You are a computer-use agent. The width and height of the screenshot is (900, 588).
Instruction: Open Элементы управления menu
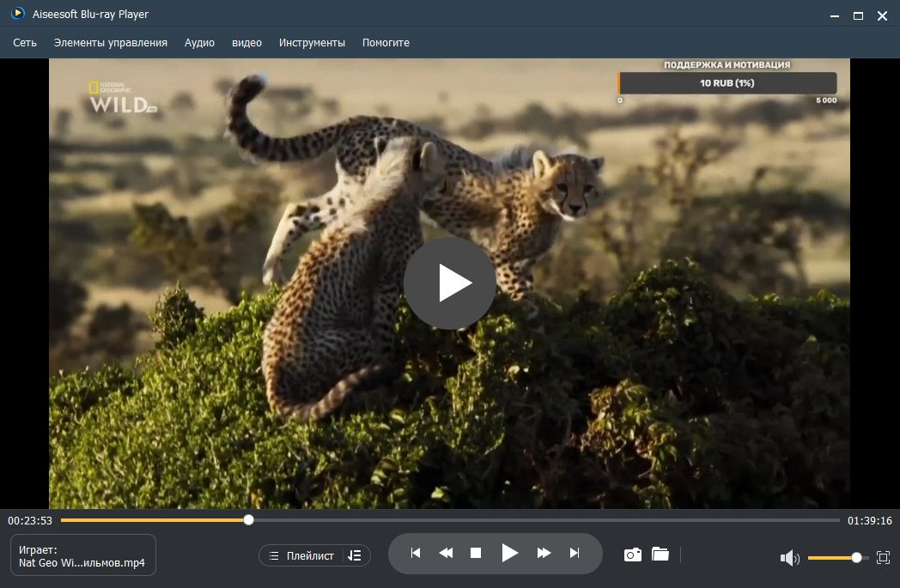pyautogui.click(x=110, y=42)
